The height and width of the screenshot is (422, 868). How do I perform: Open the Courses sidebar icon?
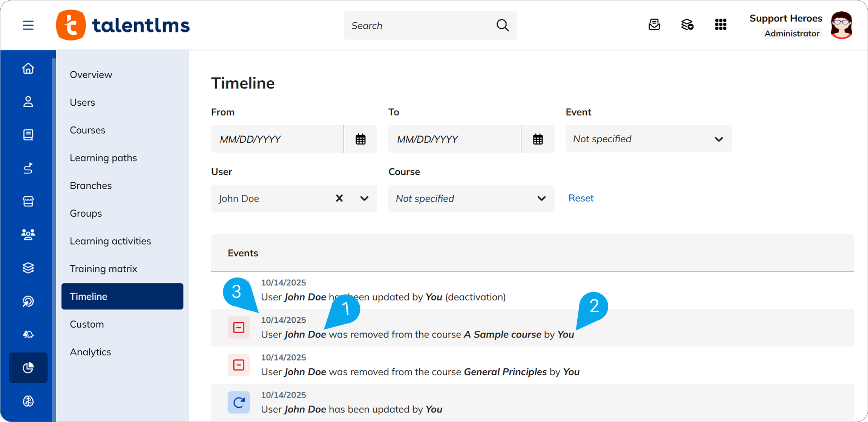pos(28,135)
